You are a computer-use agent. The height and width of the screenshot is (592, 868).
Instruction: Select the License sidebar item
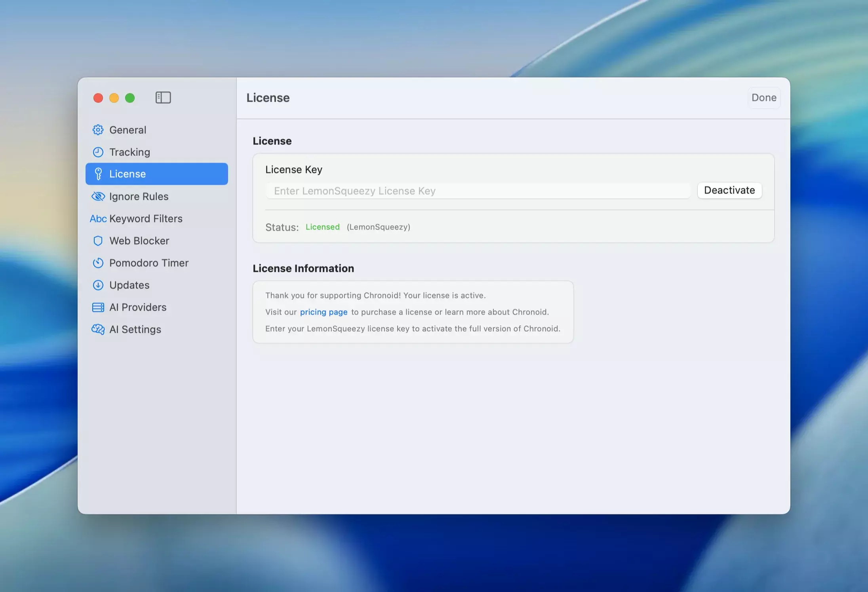[x=156, y=174]
